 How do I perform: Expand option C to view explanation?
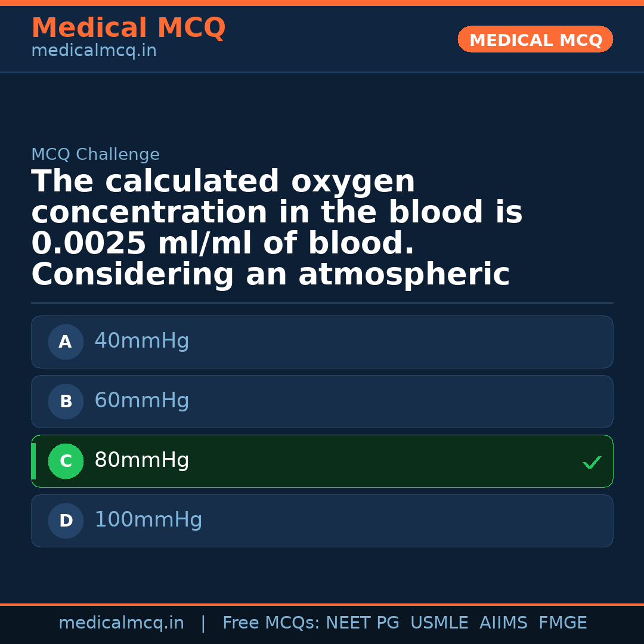pos(322,461)
